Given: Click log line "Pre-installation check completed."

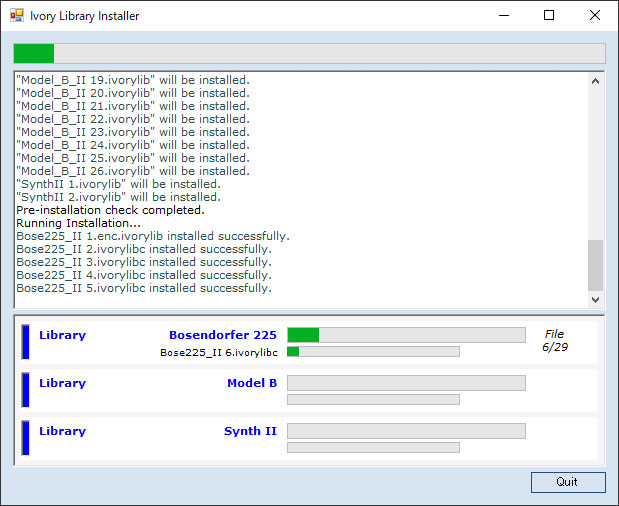Looking at the screenshot, I should (x=111, y=210).
